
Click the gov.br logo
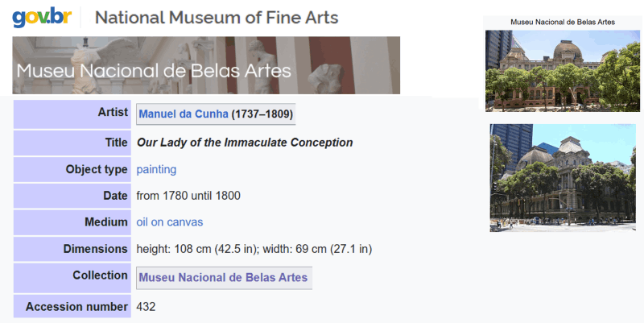(x=41, y=18)
